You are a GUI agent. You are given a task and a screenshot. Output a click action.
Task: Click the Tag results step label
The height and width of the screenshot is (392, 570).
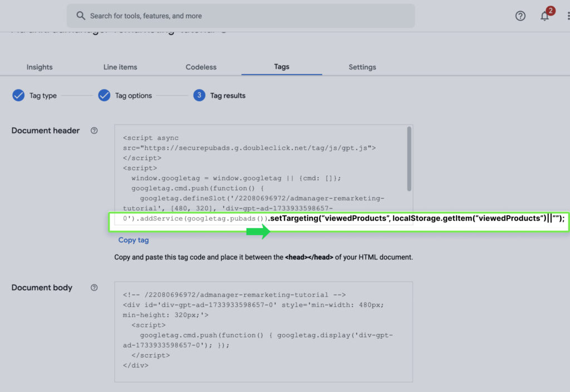tap(228, 96)
